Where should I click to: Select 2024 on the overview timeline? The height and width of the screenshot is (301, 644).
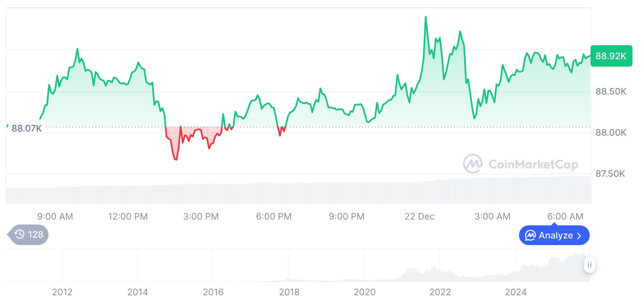click(x=516, y=292)
